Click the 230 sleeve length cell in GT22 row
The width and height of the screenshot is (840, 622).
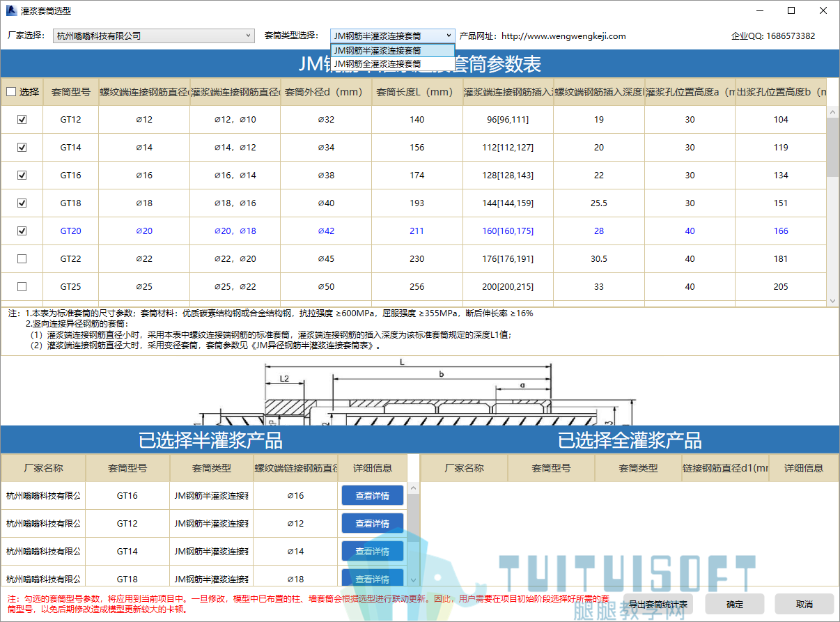point(417,259)
